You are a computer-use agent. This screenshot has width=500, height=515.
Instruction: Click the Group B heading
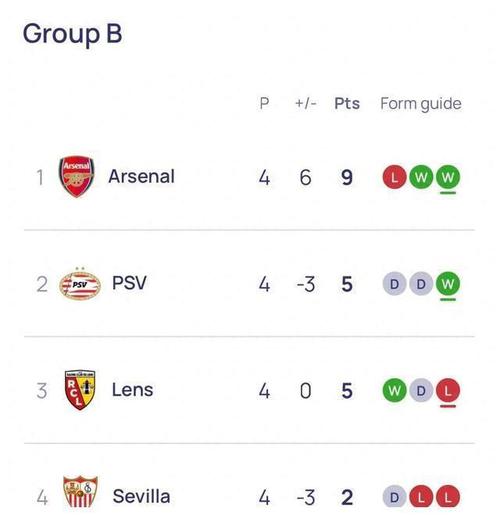pos(72,34)
